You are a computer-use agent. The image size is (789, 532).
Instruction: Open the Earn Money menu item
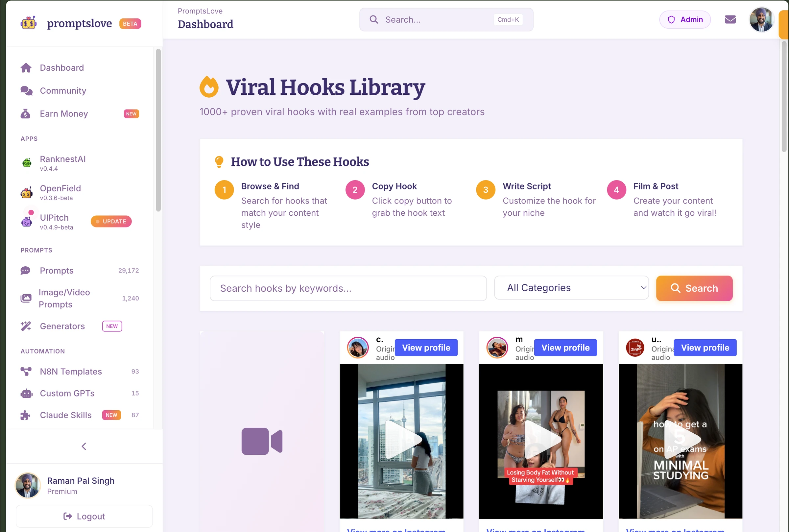click(80, 114)
